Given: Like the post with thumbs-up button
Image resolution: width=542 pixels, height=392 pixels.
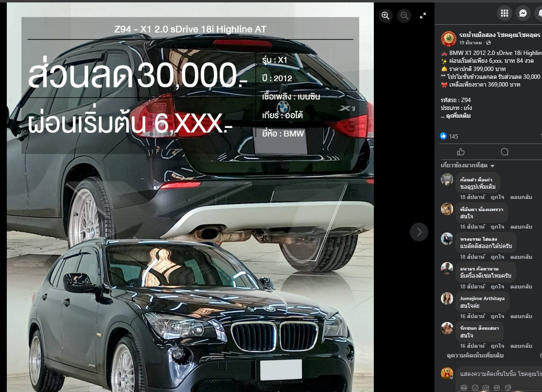Looking at the screenshot, I should (x=461, y=152).
